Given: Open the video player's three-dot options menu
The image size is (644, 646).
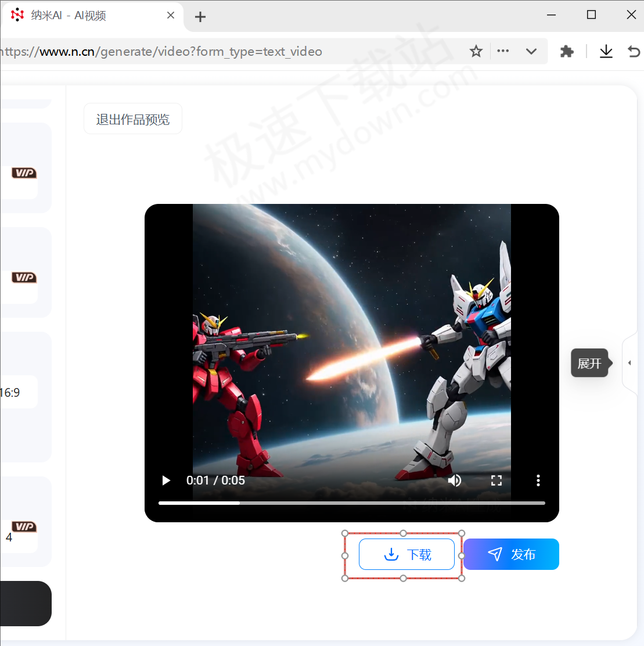Looking at the screenshot, I should click(538, 480).
